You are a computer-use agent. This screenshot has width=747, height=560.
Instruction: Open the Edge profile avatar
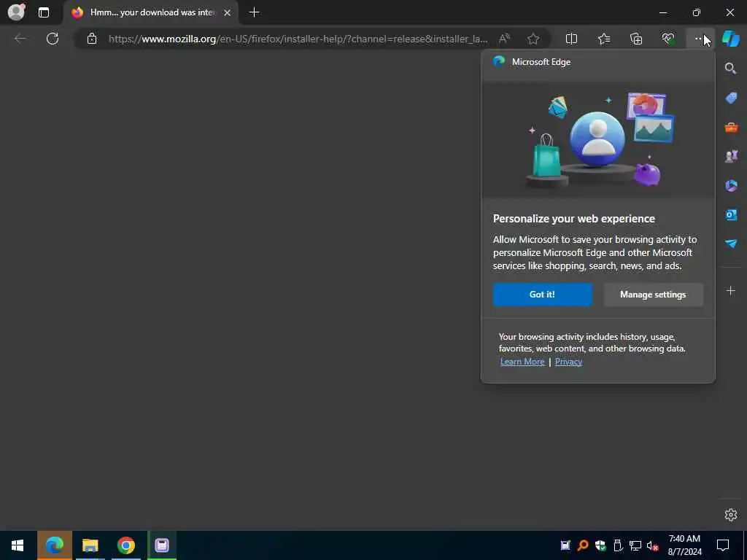(16, 12)
